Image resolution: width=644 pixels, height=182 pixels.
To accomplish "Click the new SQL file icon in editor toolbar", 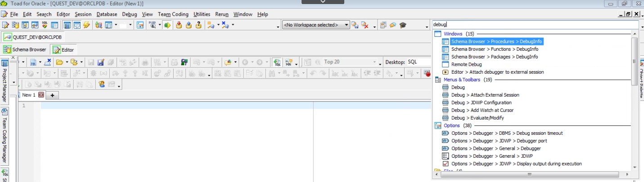I will click(x=33, y=62).
